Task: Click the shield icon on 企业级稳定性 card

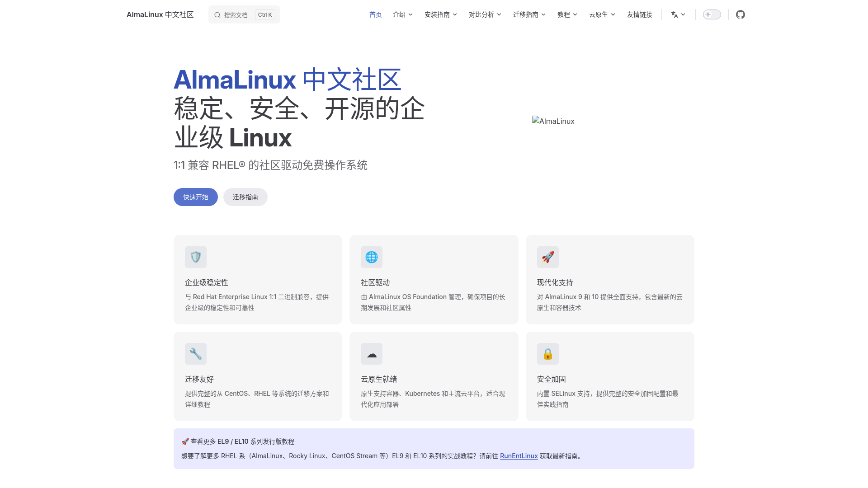Action: click(196, 257)
